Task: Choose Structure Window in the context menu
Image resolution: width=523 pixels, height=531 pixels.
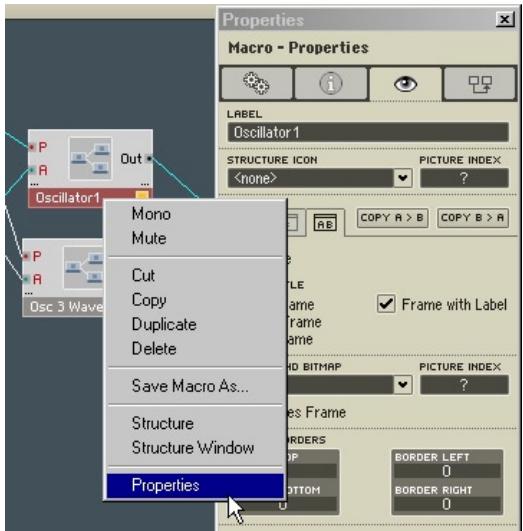Action: pyautogui.click(x=195, y=447)
